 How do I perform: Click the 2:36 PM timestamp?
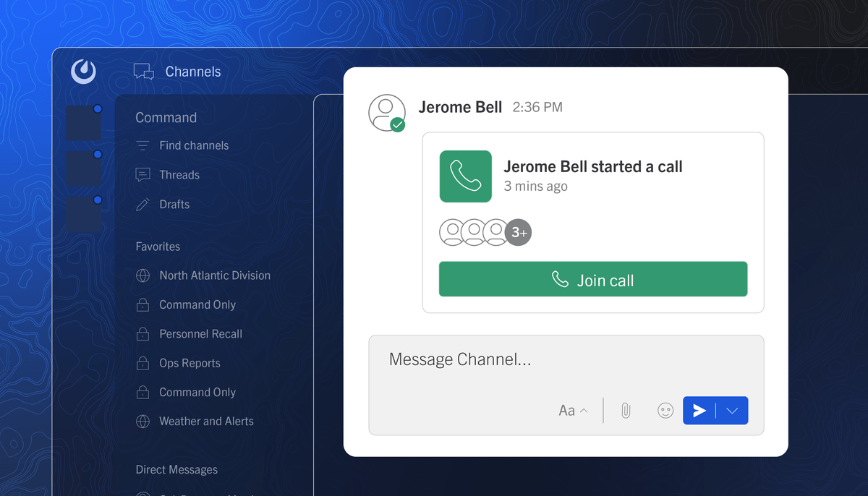[537, 107]
